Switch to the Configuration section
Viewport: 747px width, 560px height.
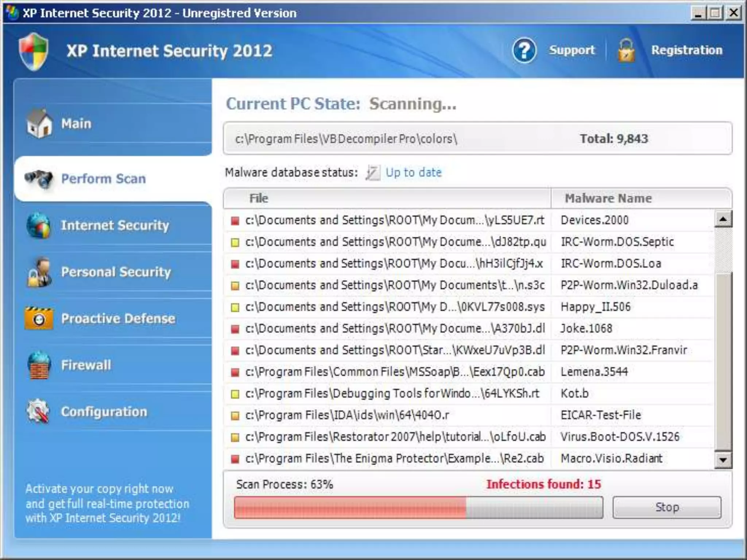[104, 412]
